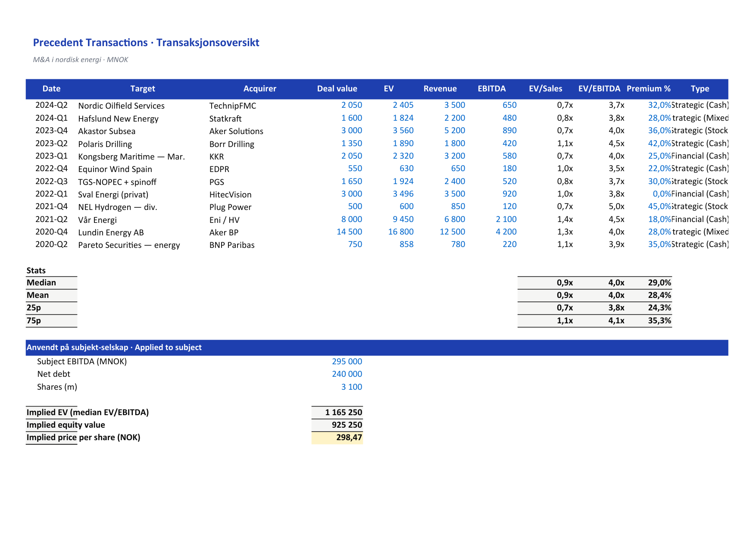The height and width of the screenshot is (535, 756).
Task: Click the Vår Energi target cell
Action: pyautogui.click(x=97, y=220)
